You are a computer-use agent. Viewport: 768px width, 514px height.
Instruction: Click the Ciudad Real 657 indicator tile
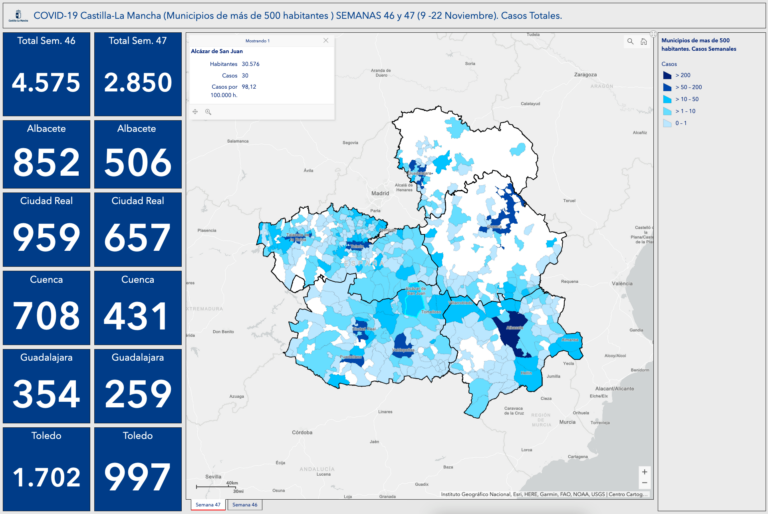pos(138,230)
